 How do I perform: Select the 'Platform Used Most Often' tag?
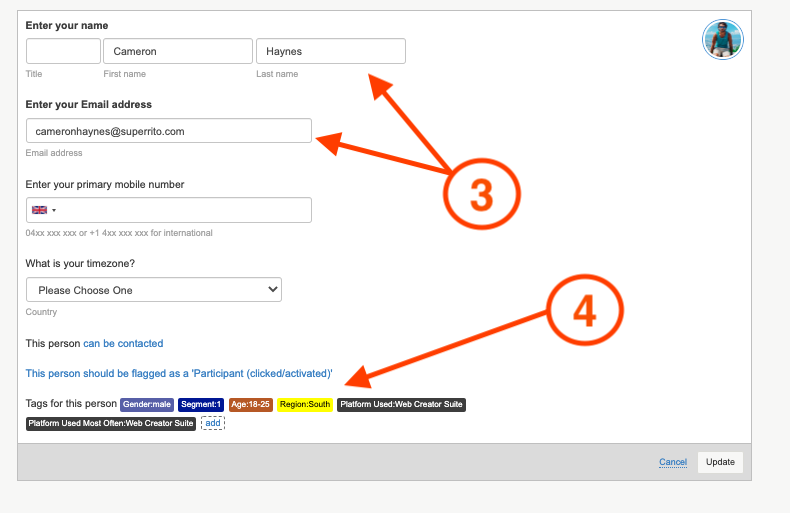[x=111, y=423]
